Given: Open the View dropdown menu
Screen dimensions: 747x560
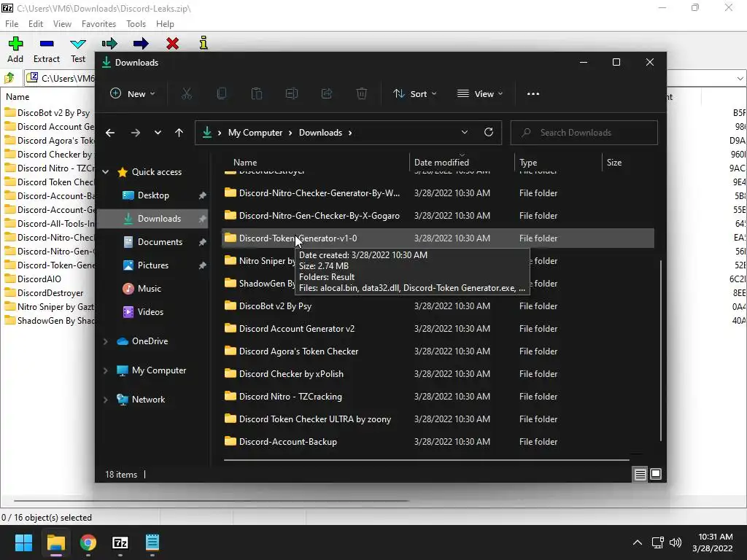Looking at the screenshot, I should tap(480, 94).
